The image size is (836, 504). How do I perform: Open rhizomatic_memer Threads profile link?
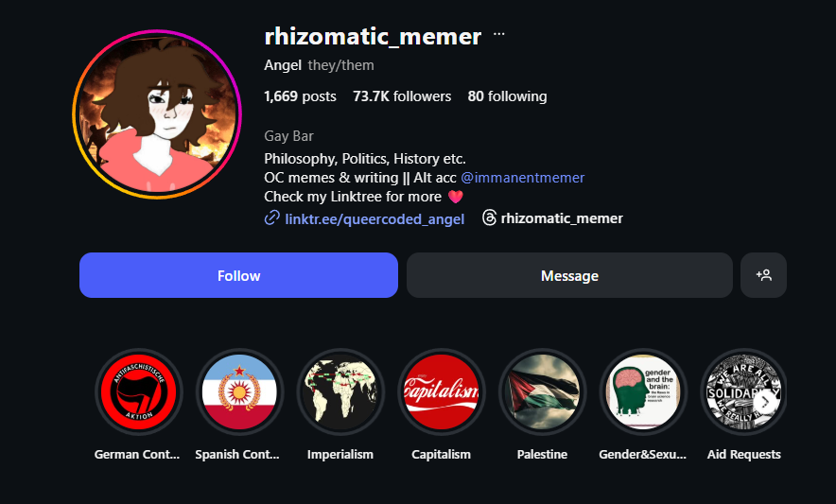click(x=562, y=218)
